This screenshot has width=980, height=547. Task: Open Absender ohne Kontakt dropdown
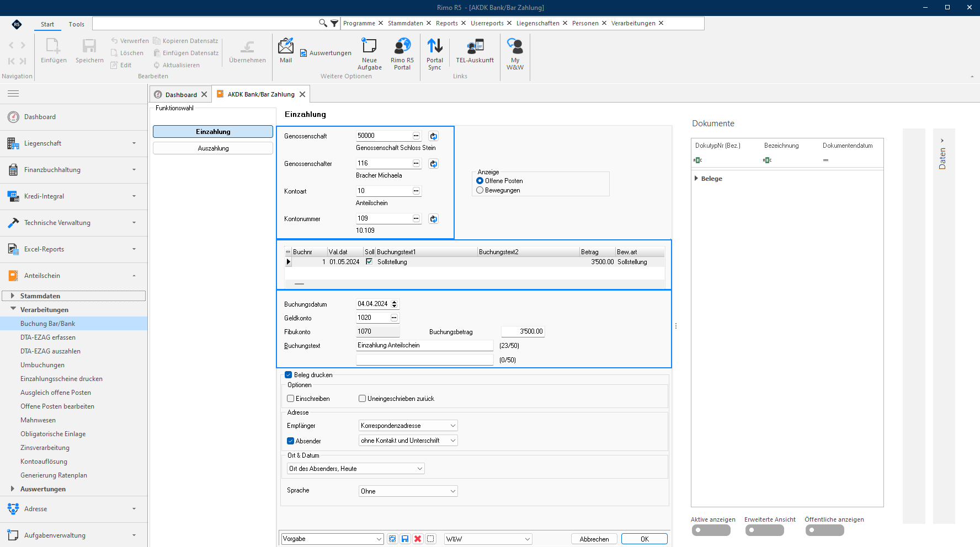pyautogui.click(x=408, y=441)
